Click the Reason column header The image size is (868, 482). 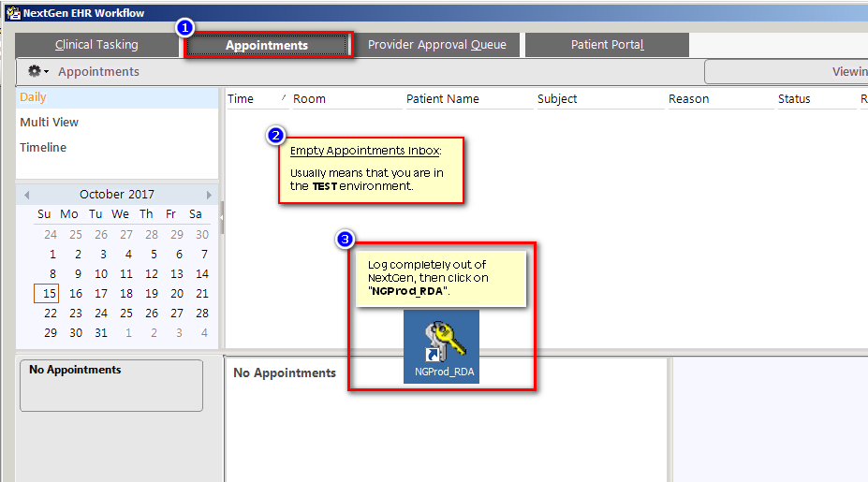tap(720, 99)
